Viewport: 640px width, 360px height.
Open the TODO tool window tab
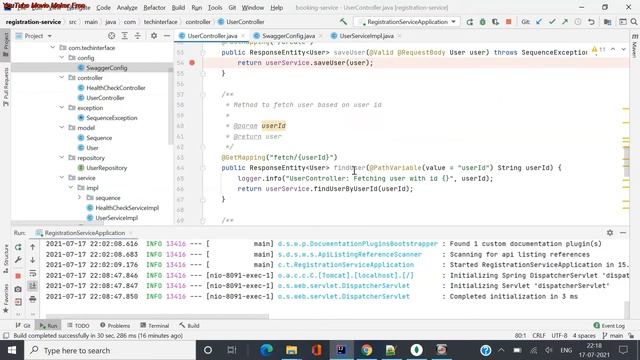coord(78,325)
